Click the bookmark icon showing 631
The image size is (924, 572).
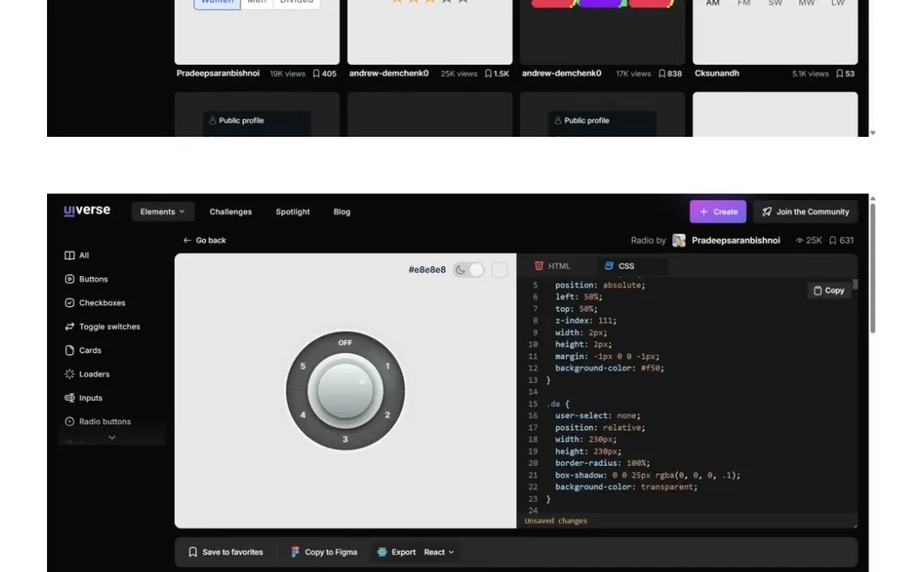click(x=832, y=240)
